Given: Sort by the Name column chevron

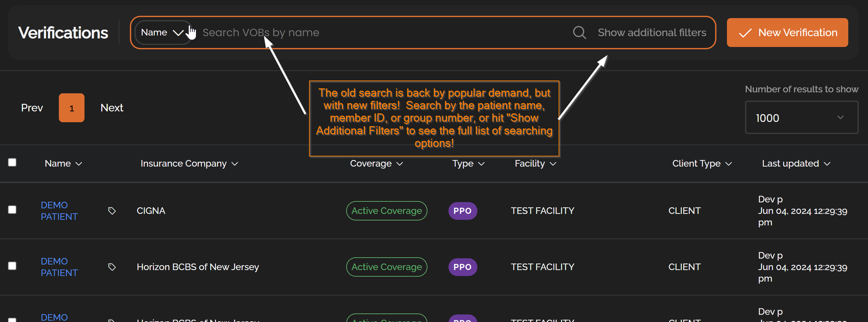Looking at the screenshot, I should [79, 164].
